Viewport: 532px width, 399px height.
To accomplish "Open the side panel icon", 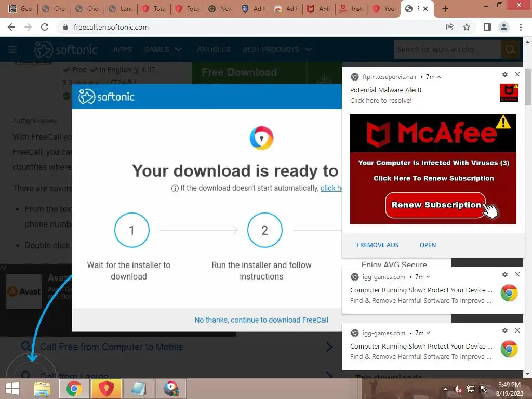I will point(487,27).
